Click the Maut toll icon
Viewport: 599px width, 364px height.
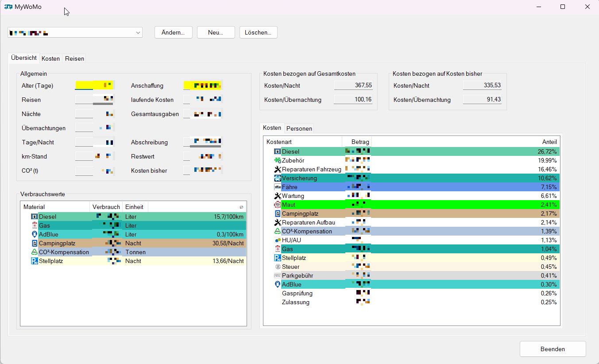click(x=278, y=205)
